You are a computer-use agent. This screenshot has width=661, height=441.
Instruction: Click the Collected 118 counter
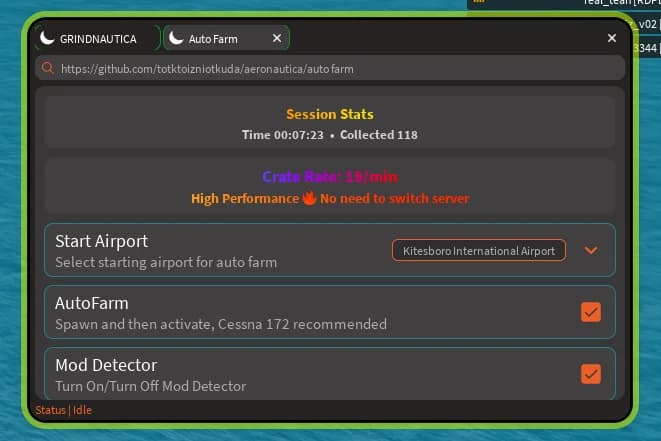tap(379, 135)
